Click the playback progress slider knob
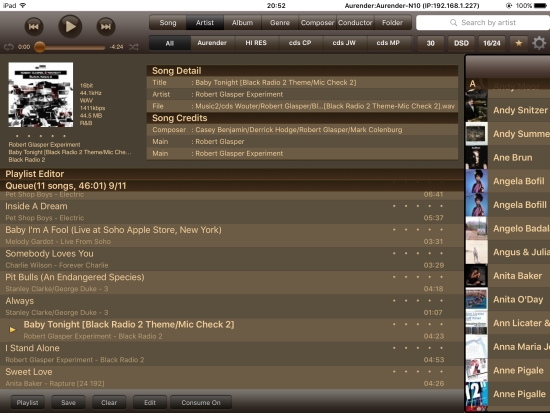This screenshot has width=550, height=413. (x=40, y=47)
